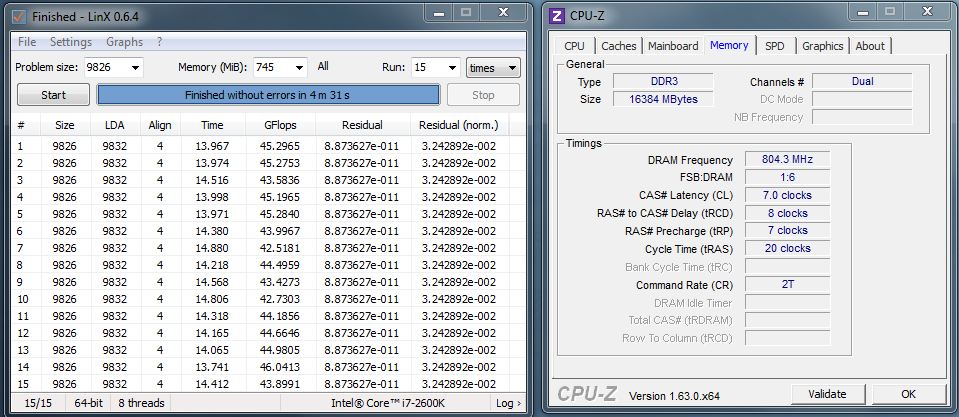Switch to the CPU tab
This screenshot has height=417, width=959.
point(574,46)
